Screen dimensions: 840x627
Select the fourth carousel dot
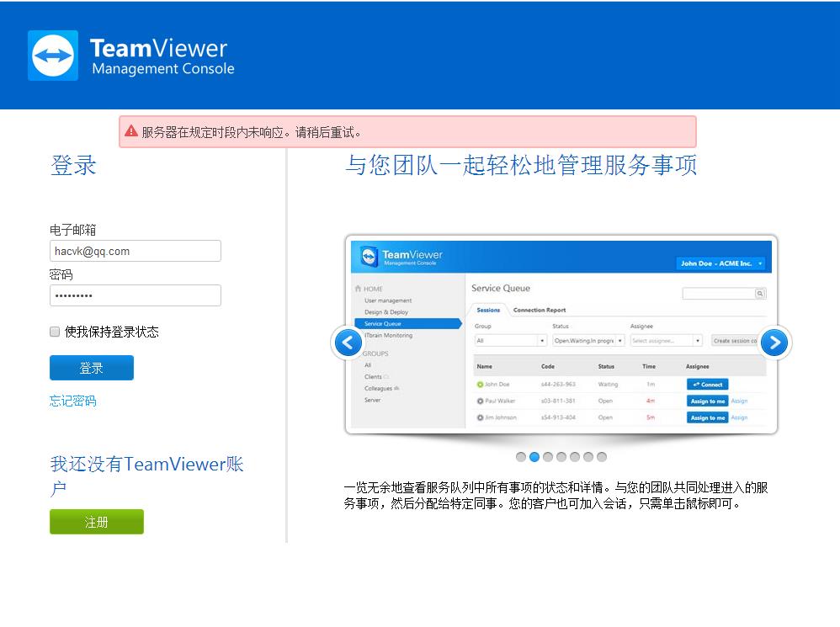click(561, 457)
